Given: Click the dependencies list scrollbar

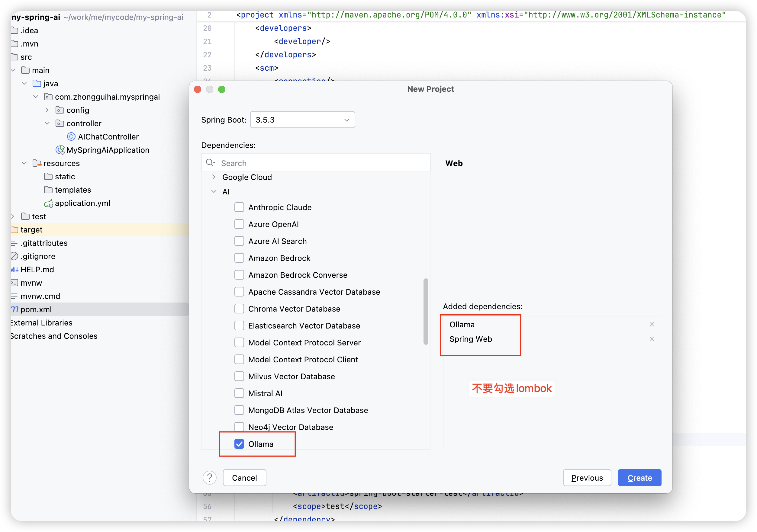Looking at the screenshot, I should click(x=426, y=312).
